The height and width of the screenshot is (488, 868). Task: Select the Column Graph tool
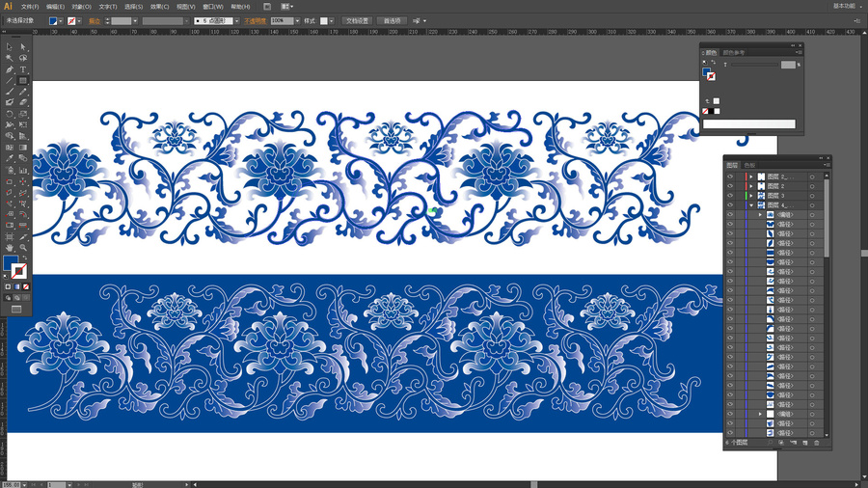click(23, 170)
